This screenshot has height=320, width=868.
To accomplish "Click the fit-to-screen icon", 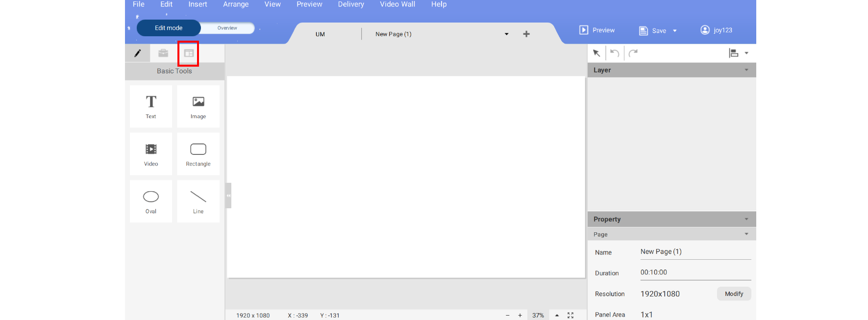I will [x=570, y=315].
